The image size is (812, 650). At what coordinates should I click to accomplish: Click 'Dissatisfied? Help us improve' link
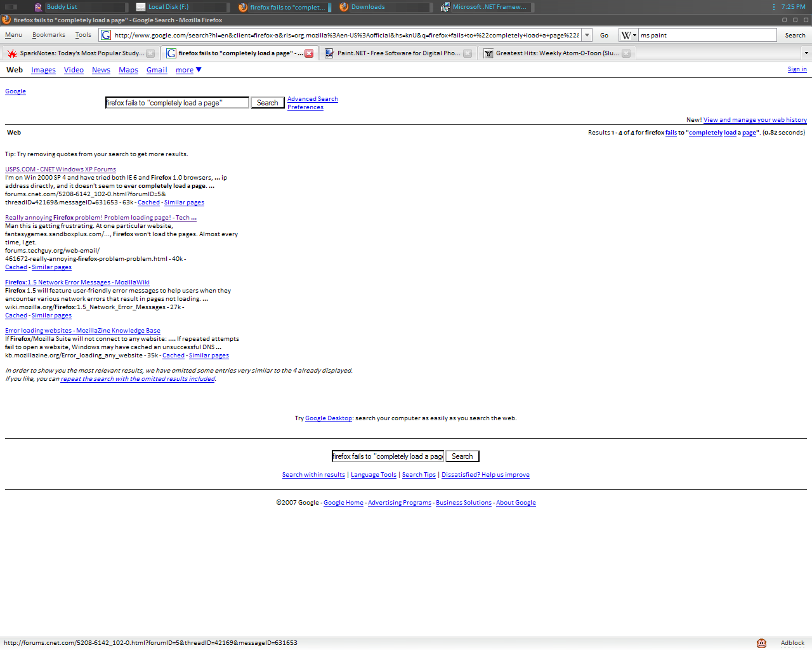point(485,475)
